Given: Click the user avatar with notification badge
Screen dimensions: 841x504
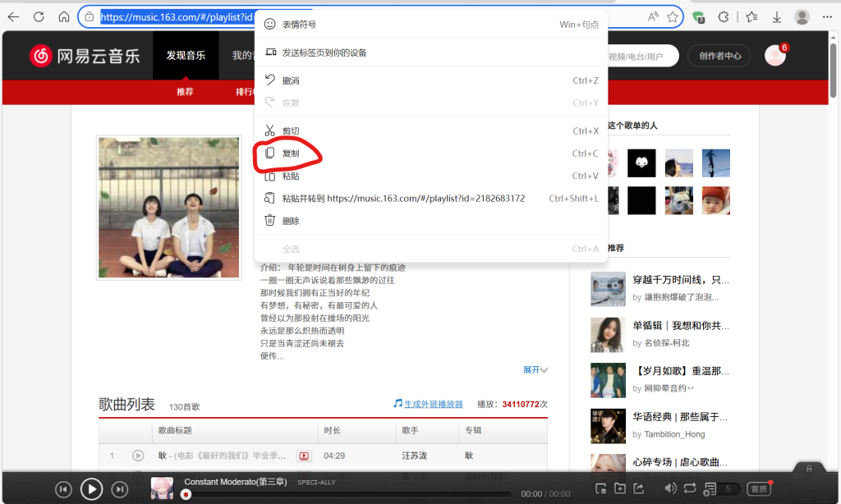Looking at the screenshot, I should pyautogui.click(x=774, y=55).
